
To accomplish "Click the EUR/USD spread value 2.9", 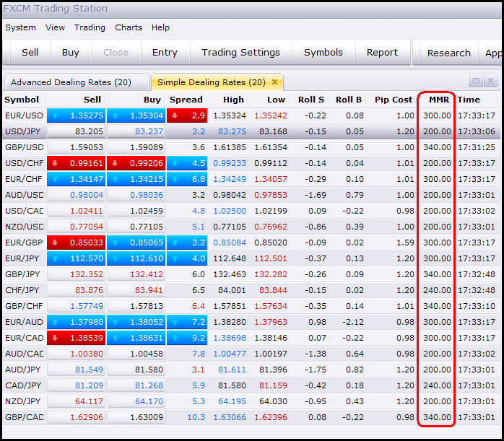I will (187, 115).
